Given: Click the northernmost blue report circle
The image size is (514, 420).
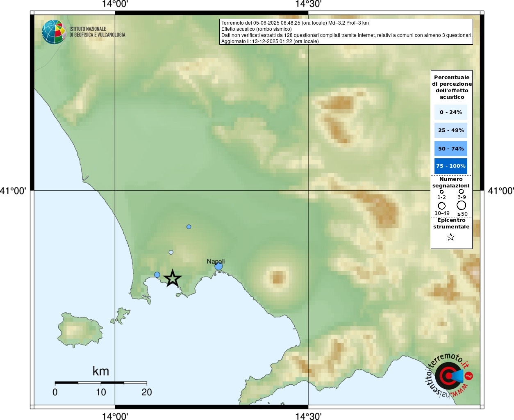Looking at the screenshot, I should click(x=189, y=227).
